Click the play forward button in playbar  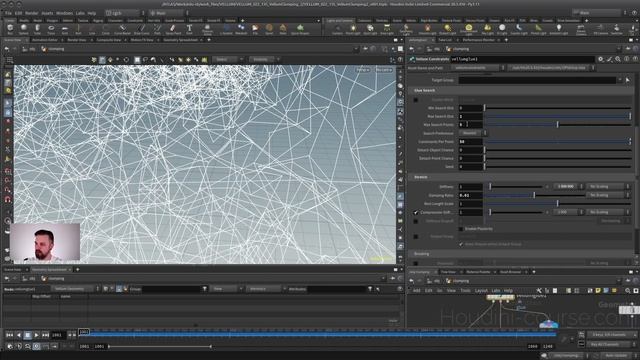tap(36, 335)
